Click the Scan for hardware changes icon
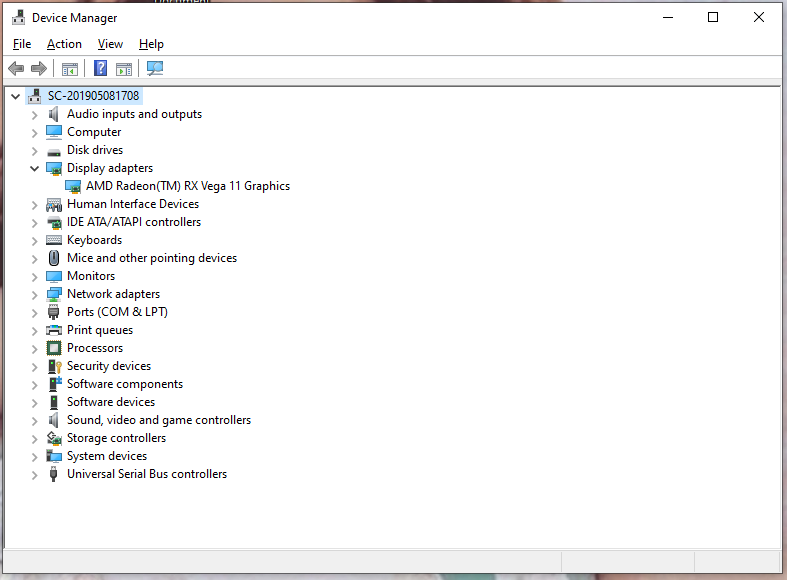 [155, 68]
